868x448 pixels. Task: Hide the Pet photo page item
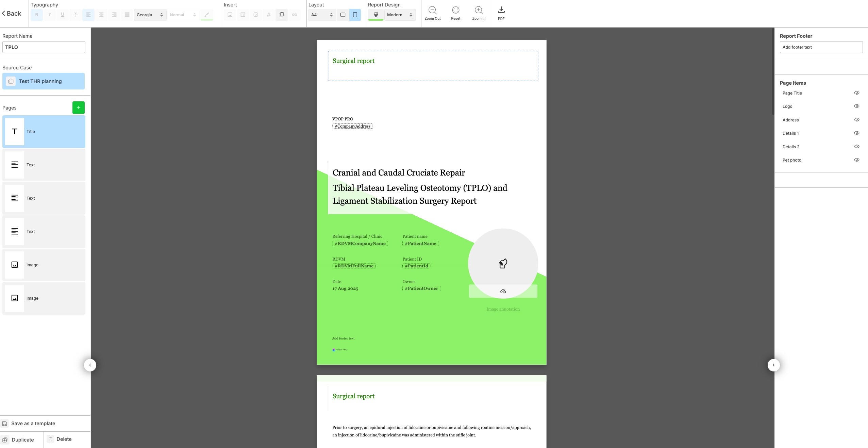pos(856,160)
